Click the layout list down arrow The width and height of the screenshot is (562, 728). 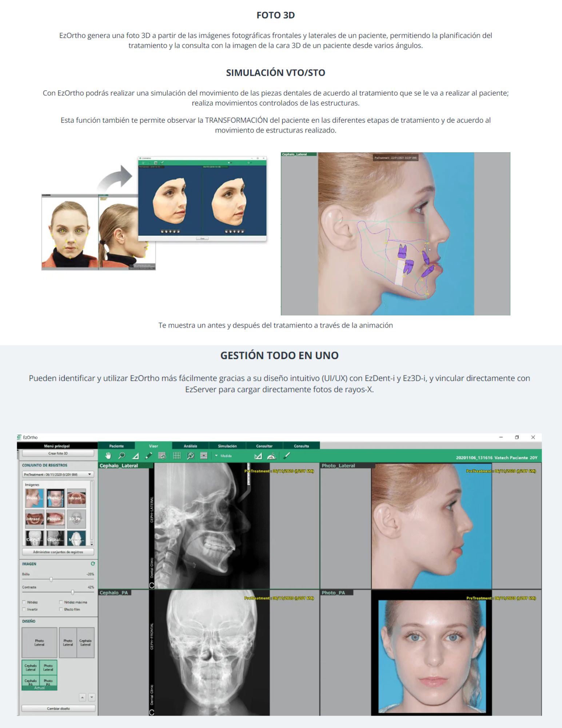pyautogui.click(x=92, y=697)
